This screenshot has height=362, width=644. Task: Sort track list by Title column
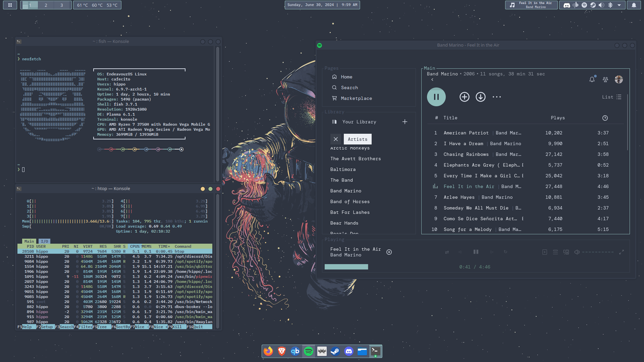pyautogui.click(x=450, y=118)
